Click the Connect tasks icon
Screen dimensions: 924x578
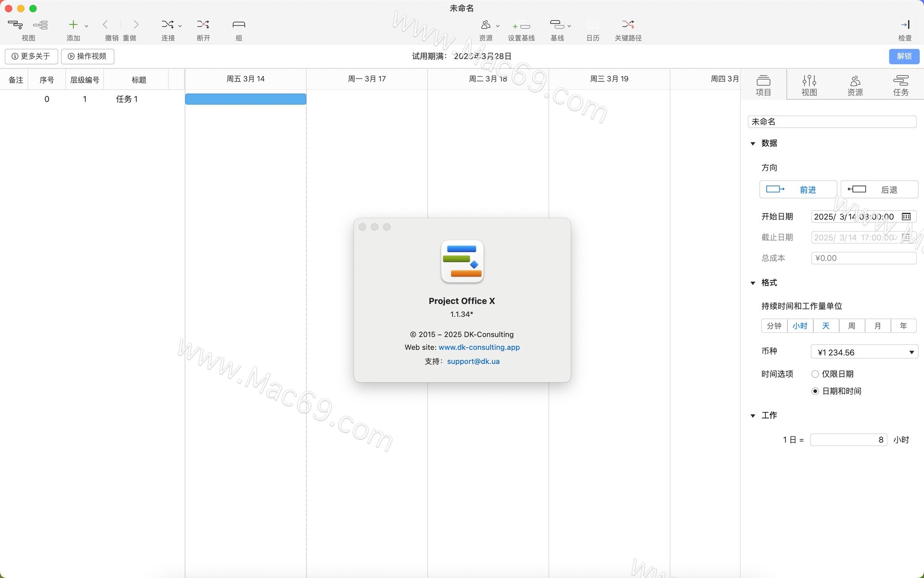[167, 25]
